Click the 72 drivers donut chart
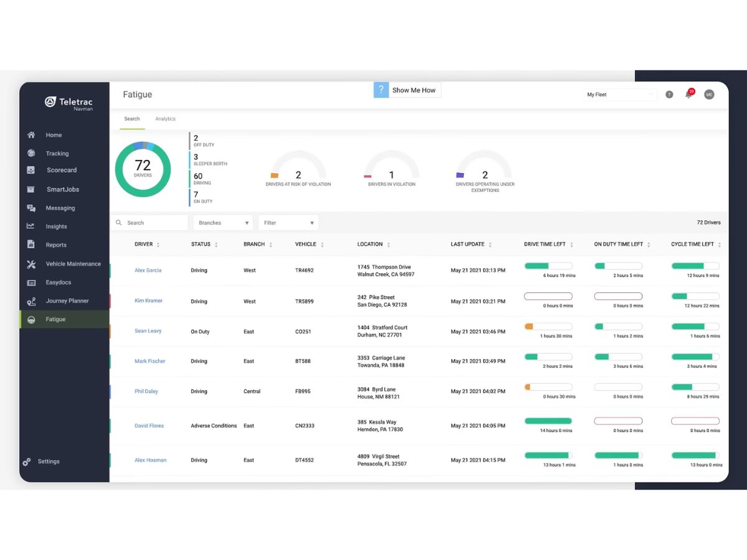 (143, 169)
